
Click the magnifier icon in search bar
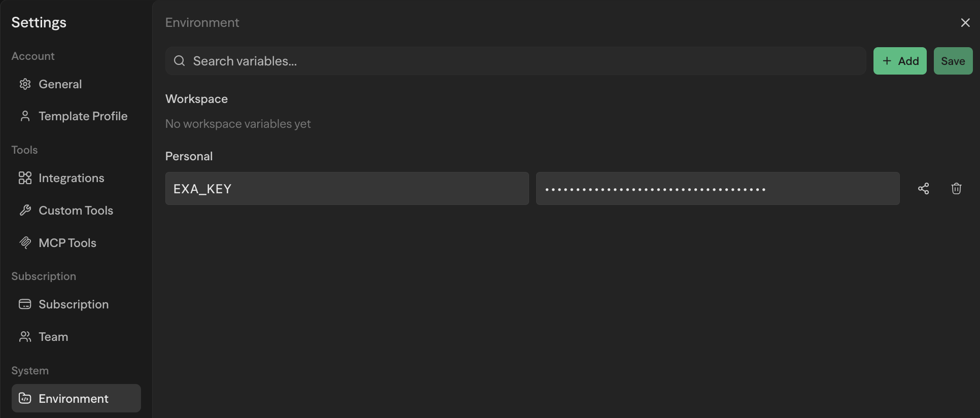pyautogui.click(x=179, y=61)
